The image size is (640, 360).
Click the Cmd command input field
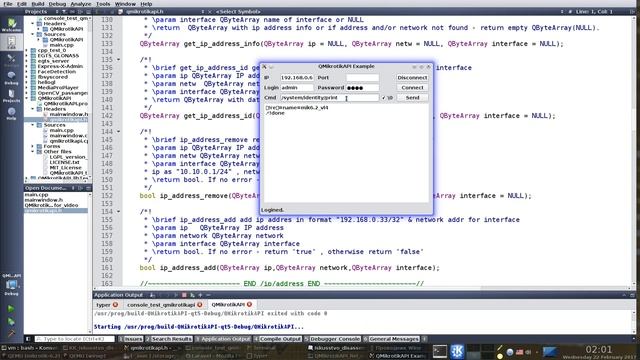tap(329, 98)
